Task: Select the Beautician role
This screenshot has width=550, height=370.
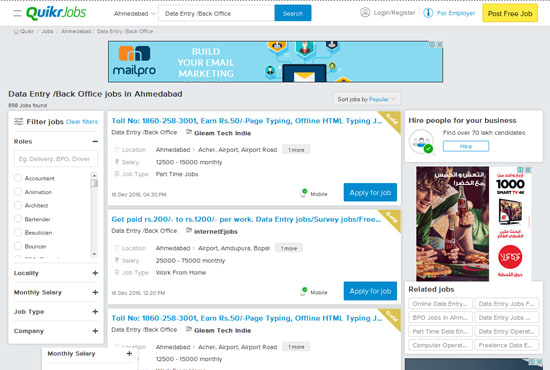Action: click(18, 233)
